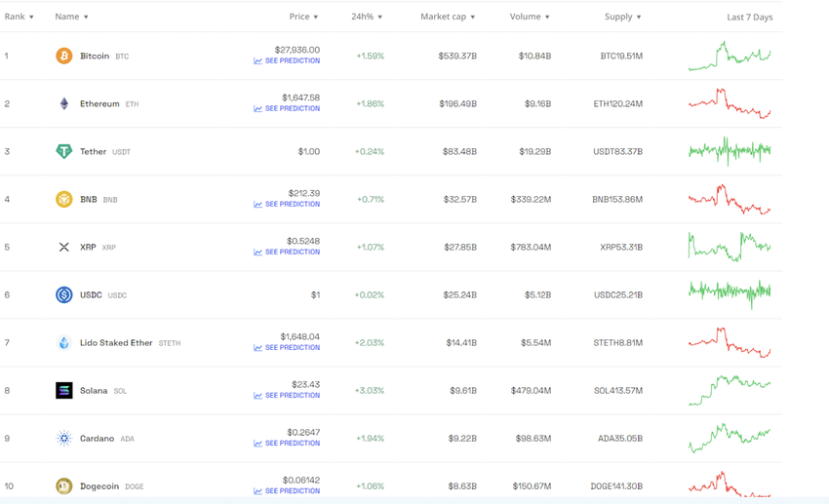Select XRP price $0.5248
829x504 pixels.
[x=303, y=241]
